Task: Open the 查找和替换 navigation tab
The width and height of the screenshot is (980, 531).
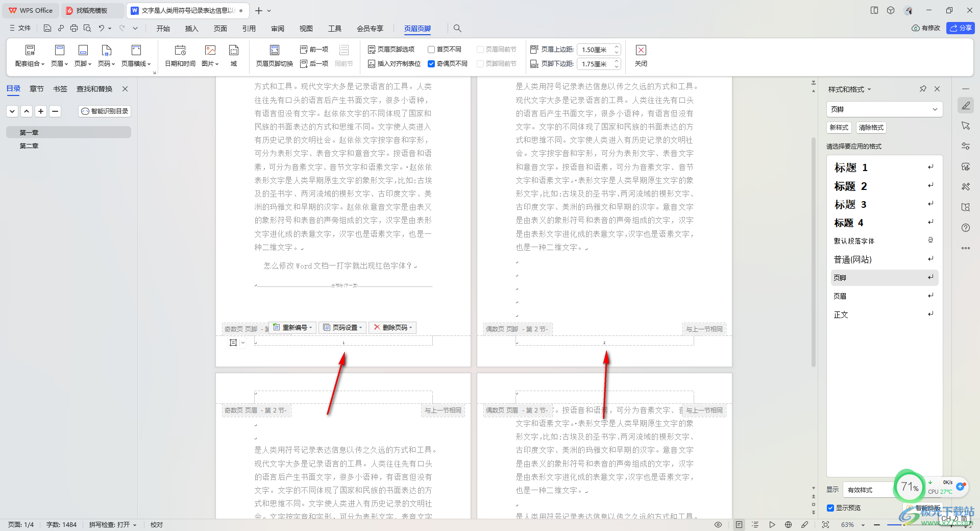Action: [94, 89]
